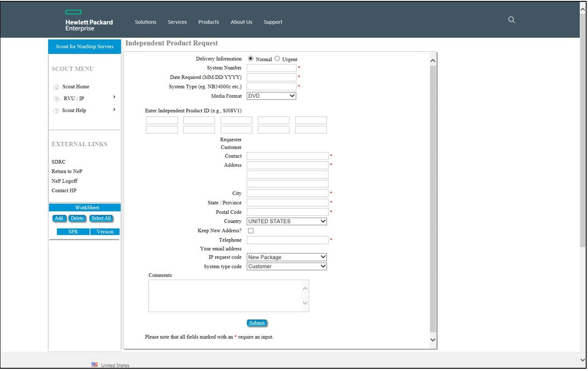Screen dimensions: 588x371
Task: Expand the RVU / IP submenu arrow
Action: 114,97
